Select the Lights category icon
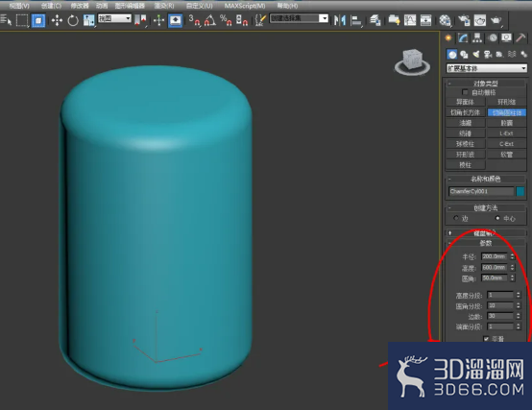532x410 pixels. click(476, 55)
